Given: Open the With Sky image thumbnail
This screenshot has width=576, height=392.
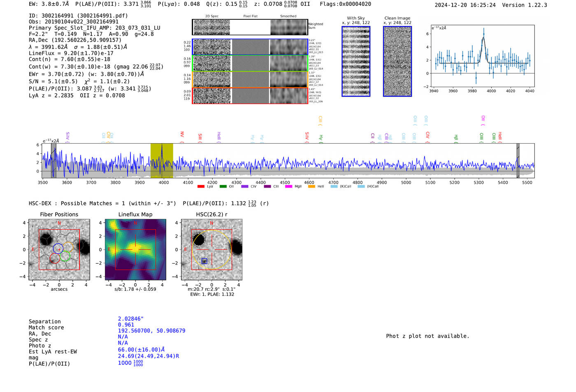Looking at the screenshot, I should click(356, 61).
